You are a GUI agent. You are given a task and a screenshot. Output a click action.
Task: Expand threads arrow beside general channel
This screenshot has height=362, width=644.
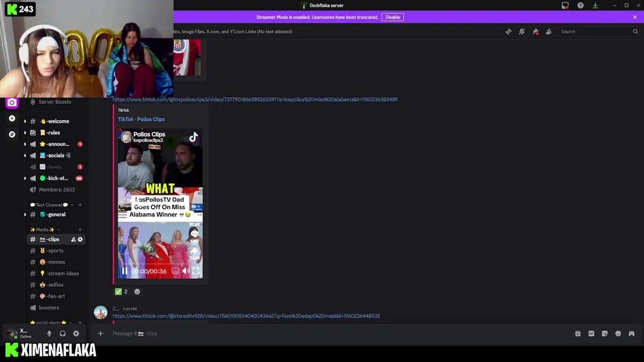25,215
